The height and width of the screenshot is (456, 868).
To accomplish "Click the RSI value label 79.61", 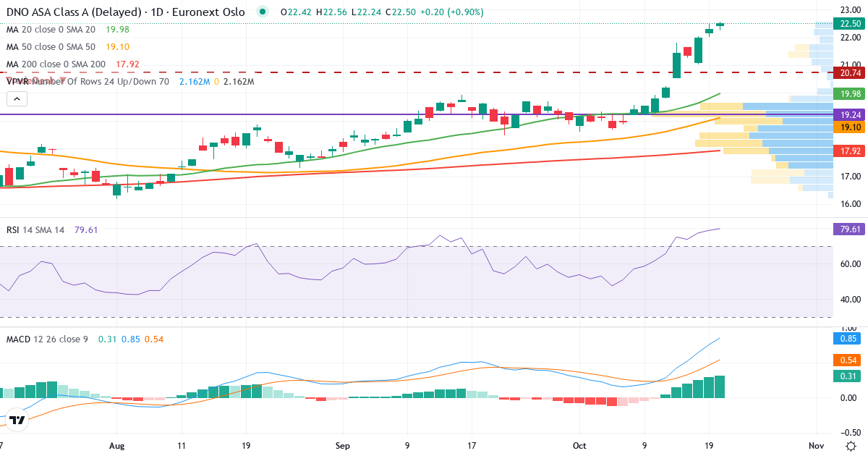I will point(849,229).
